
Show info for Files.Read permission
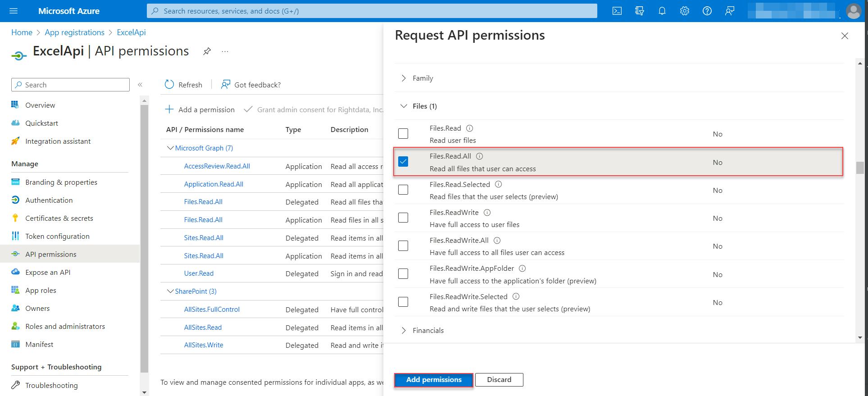pos(469,128)
